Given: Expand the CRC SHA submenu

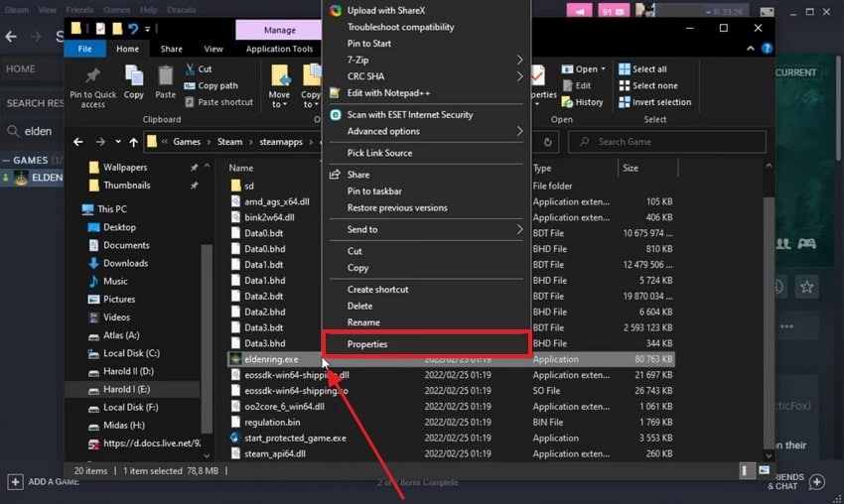Looking at the screenshot, I should click(426, 76).
